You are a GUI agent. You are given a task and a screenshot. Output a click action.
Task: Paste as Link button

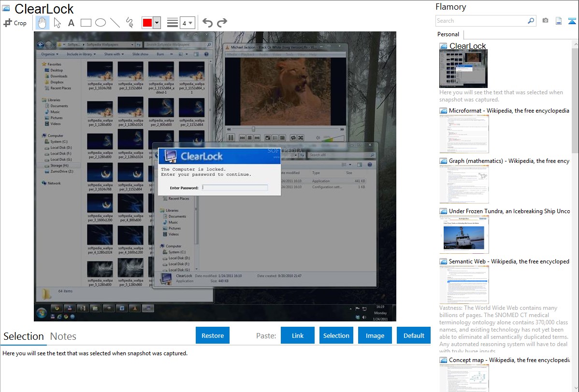coord(298,335)
